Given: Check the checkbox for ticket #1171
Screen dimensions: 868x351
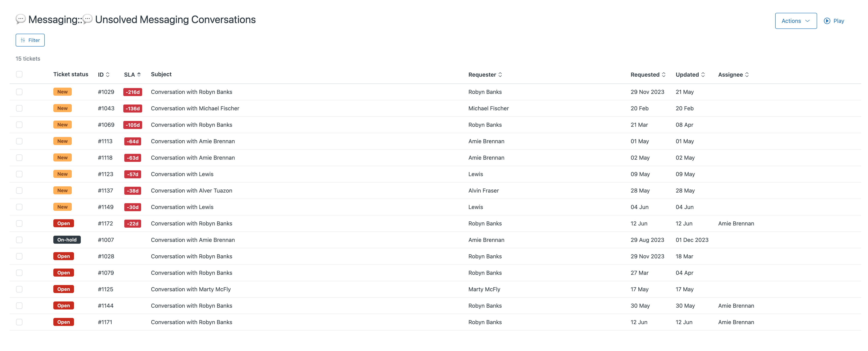Looking at the screenshot, I should pos(19,322).
